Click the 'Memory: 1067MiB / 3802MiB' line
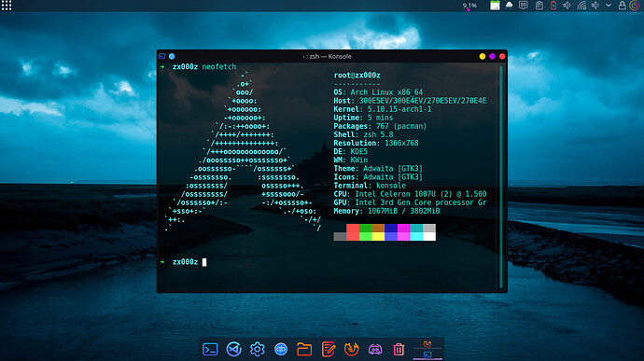The image size is (644, 361). tap(386, 211)
